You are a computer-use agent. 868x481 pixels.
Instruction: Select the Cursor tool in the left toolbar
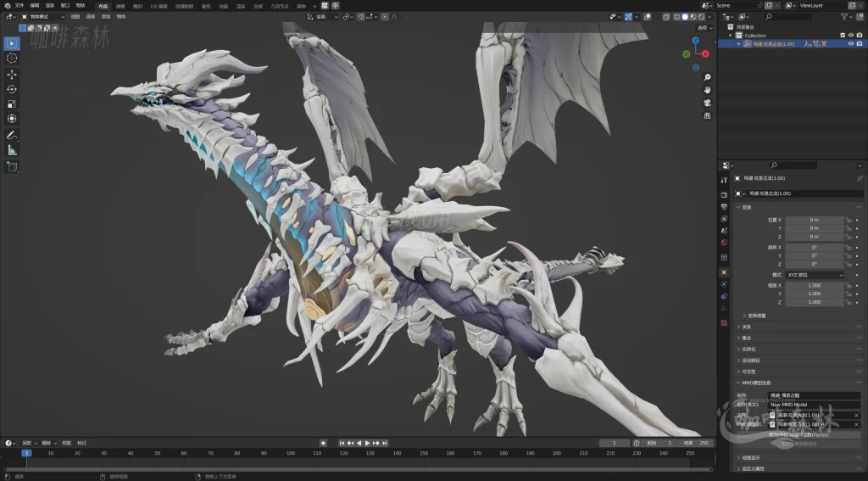(12, 58)
